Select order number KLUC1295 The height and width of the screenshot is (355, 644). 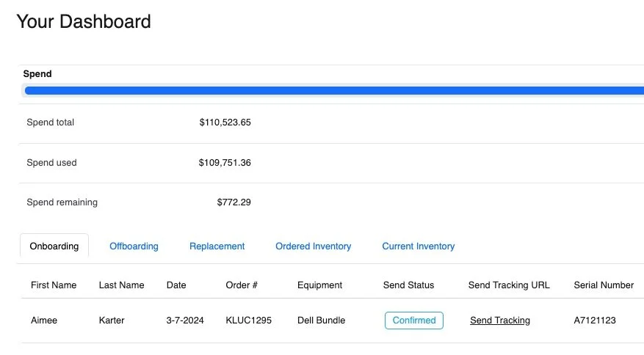(248, 321)
